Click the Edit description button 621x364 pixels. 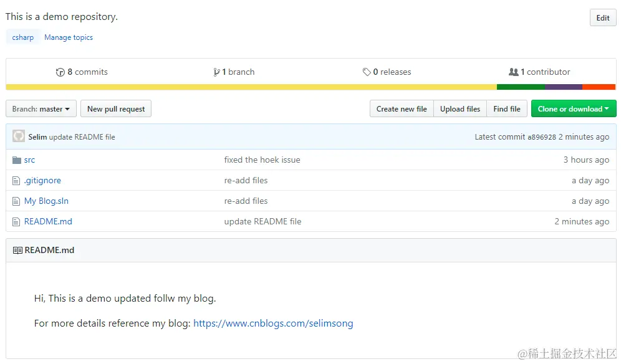[603, 18]
